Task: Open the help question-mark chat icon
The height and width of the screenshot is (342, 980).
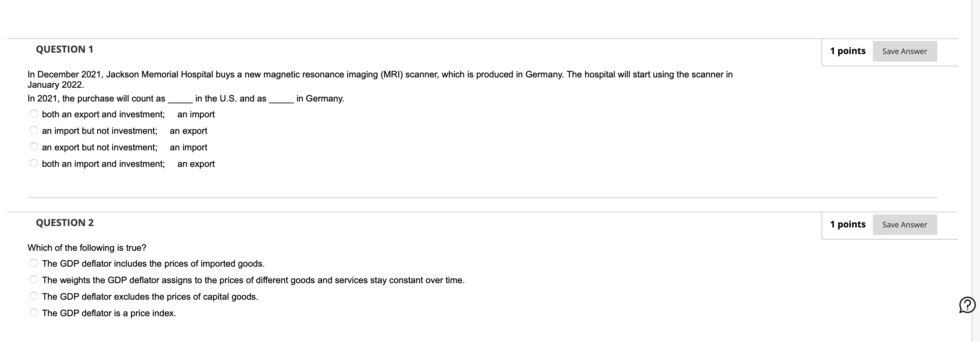Action: [967, 305]
